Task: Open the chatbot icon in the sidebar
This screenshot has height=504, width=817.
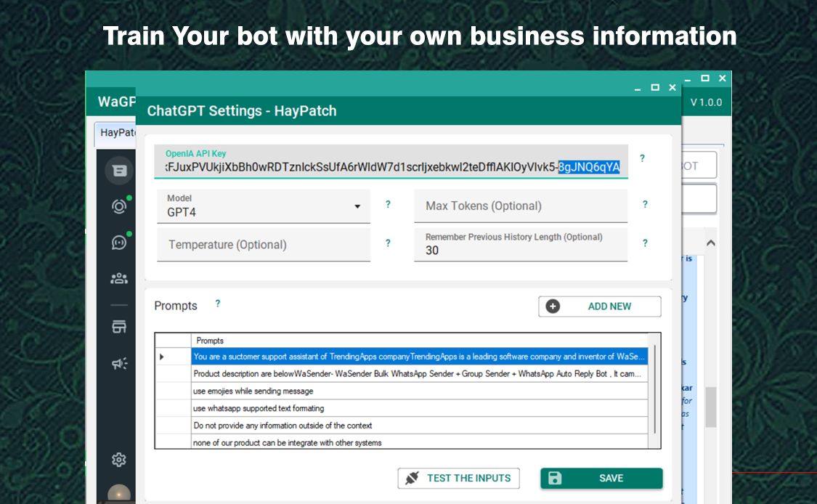Action: [x=119, y=243]
